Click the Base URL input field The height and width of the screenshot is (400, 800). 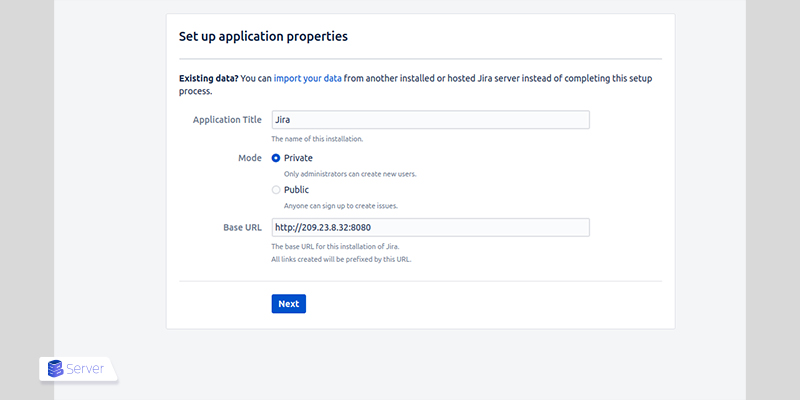(431, 228)
